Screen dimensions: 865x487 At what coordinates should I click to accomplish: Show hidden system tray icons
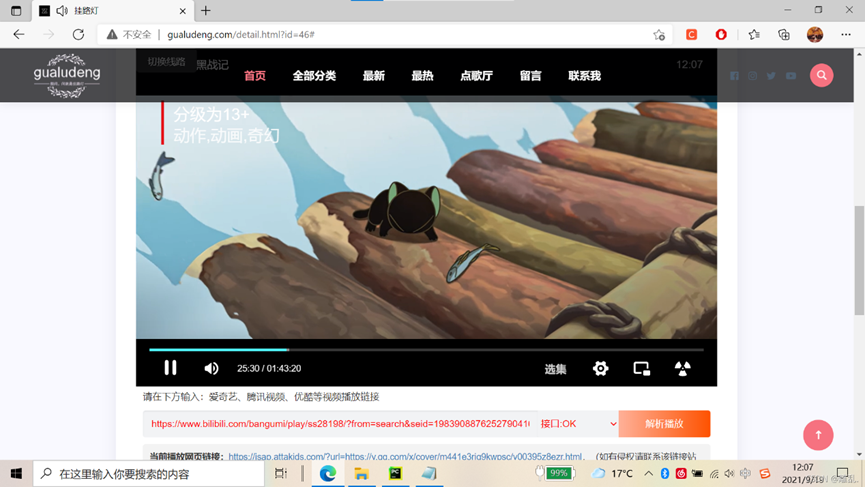click(x=649, y=473)
